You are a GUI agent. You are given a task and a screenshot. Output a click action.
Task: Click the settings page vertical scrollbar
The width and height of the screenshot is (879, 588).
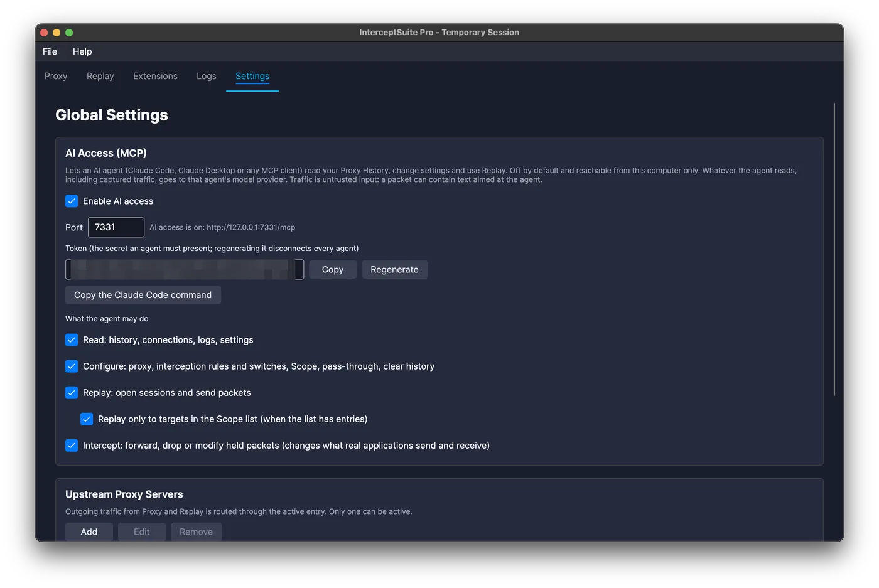[x=834, y=249]
